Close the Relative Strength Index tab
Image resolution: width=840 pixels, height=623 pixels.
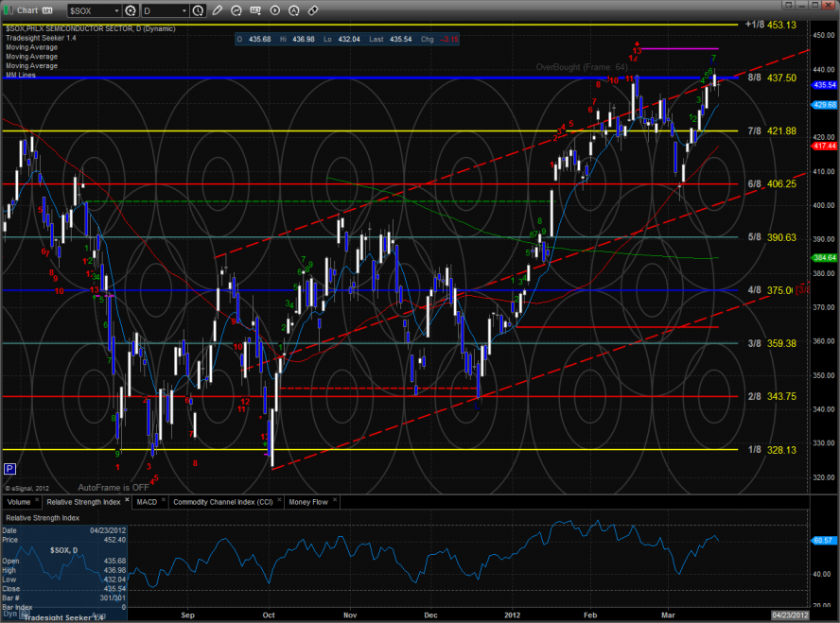(127, 500)
